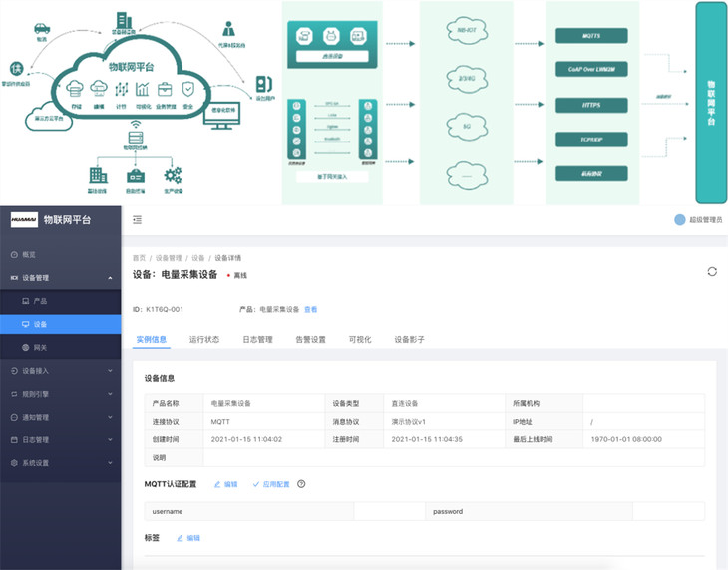
Task: Click the 超级管理员 user avatar
Action: coord(680,219)
